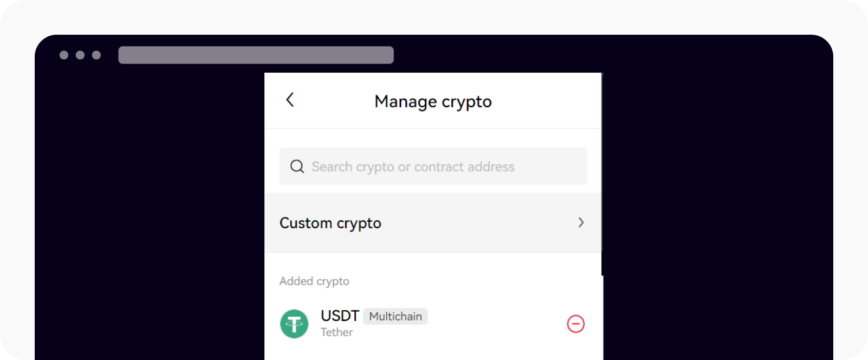Screen dimensions: 868x360
Task: Click the Tether subtitle text under USDT
Action: click(336, 332)
